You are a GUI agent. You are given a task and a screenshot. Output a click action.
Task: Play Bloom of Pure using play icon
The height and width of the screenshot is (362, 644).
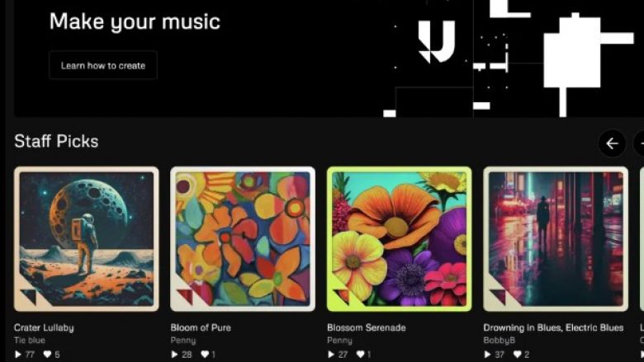174,355
